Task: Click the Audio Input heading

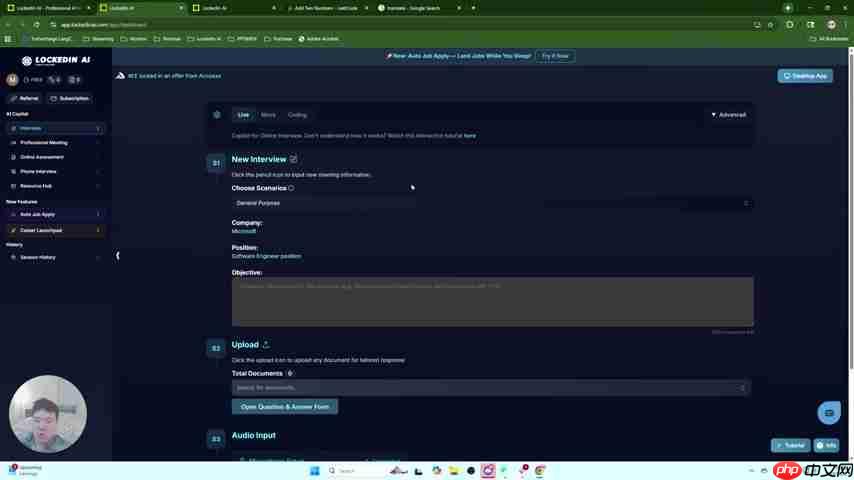Action: [x=254, y=435]
